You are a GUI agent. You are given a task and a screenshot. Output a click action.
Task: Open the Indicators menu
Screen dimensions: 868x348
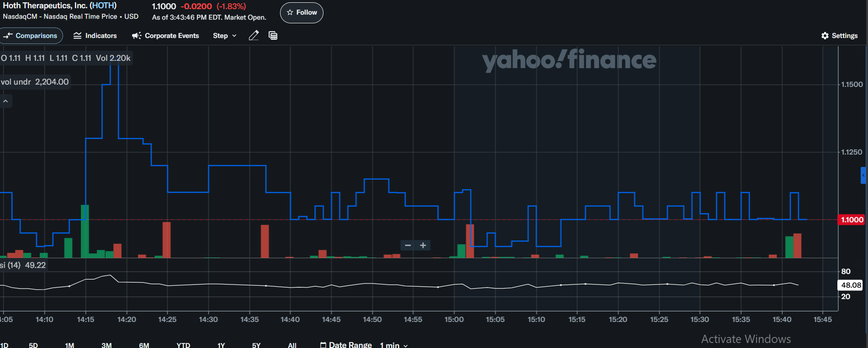(x=95, y=36)
